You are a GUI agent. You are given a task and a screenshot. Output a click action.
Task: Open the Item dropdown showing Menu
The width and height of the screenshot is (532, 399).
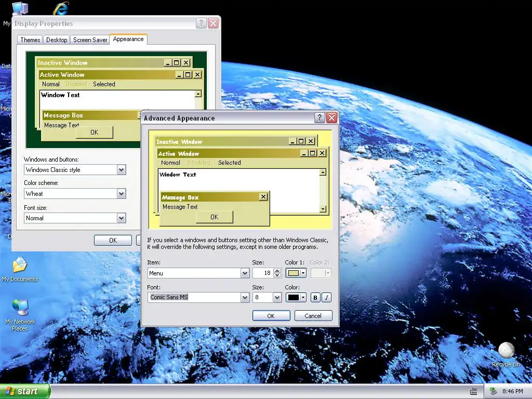tap(245, 273)
